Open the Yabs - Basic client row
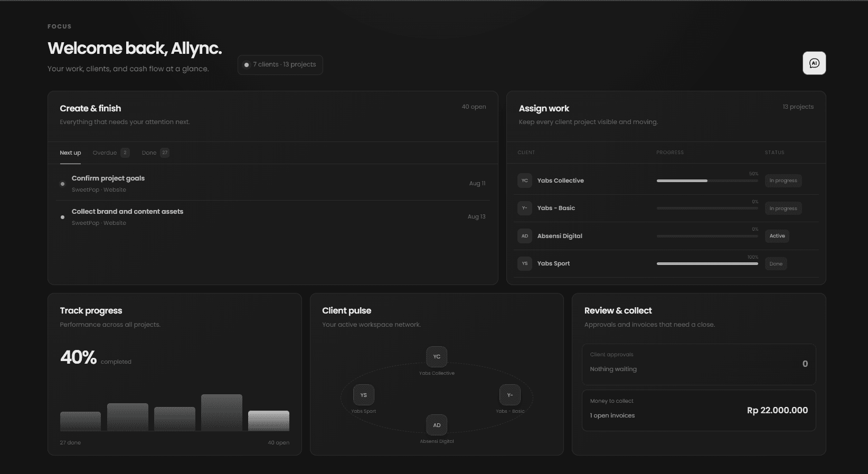 (666, 208)
